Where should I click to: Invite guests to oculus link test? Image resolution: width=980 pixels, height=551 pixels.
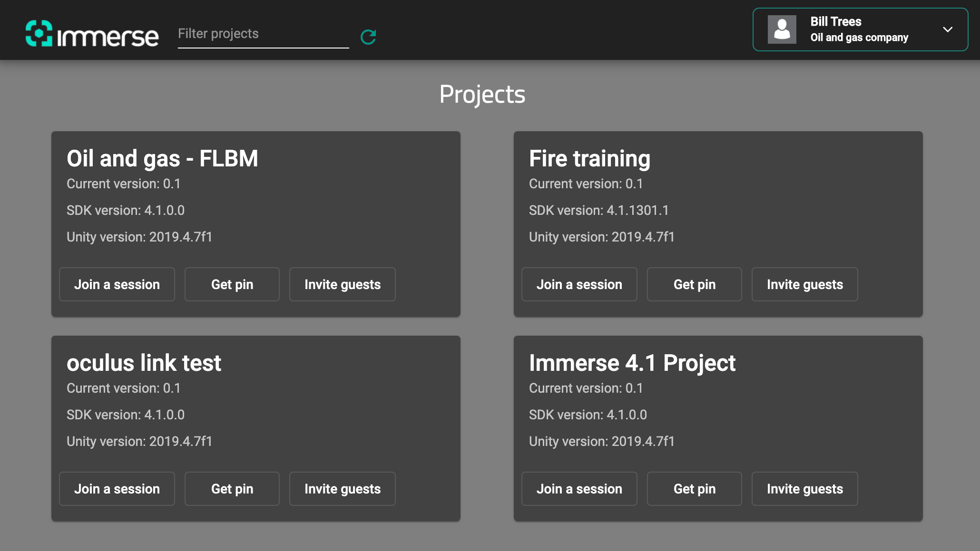(x=343, y=489)
